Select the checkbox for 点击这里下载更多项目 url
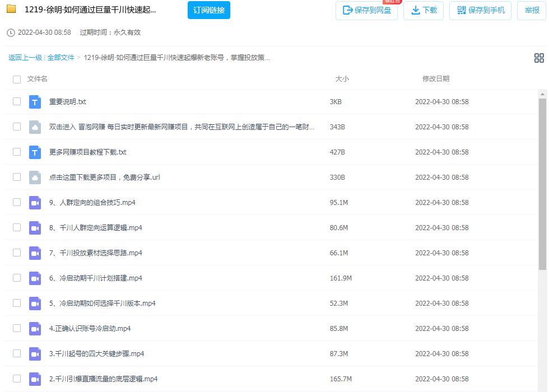Viewport: 549px width, 392px height. tap(17, 177)
